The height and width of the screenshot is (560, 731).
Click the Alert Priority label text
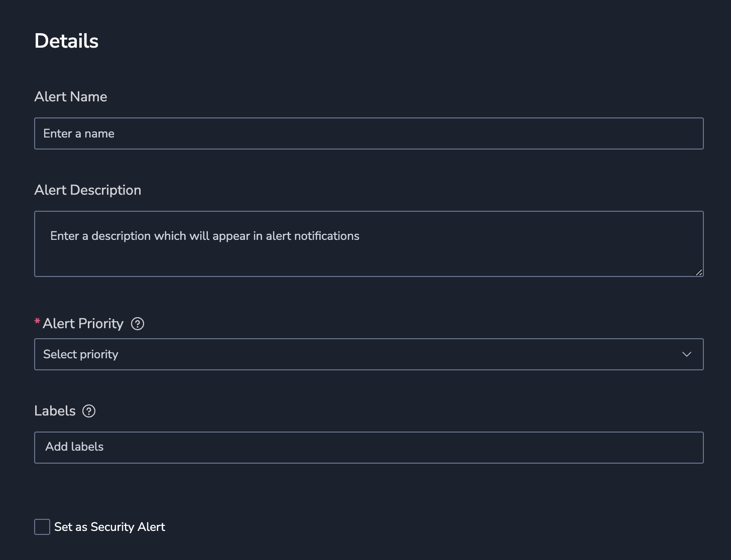point(83,324)
